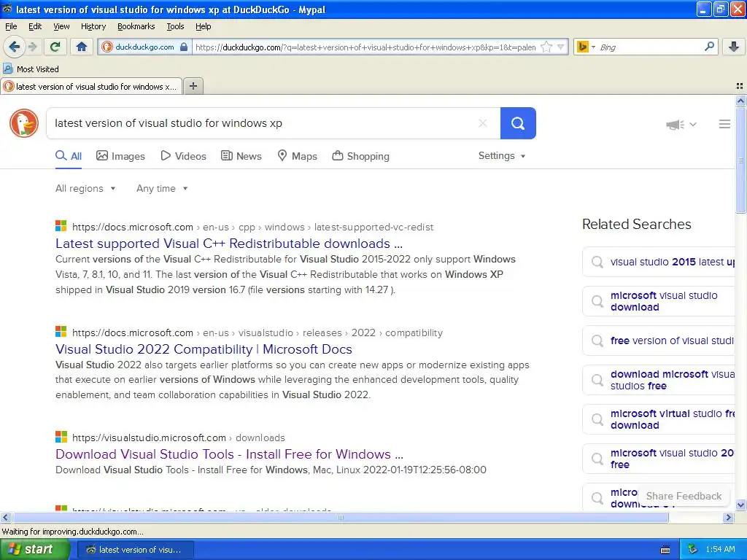Click the Forward navigation arrow
The image size is (747, 560).
click(33, 47)
